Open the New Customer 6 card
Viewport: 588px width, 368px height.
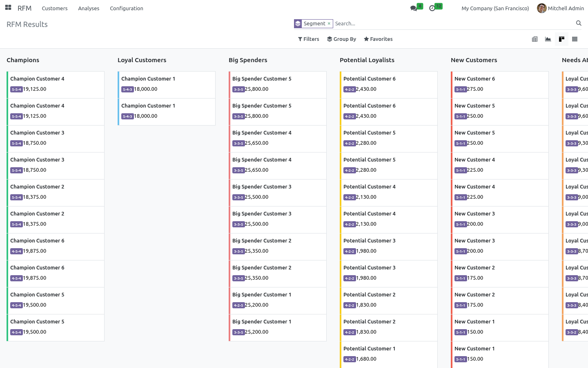click(500, 85)
